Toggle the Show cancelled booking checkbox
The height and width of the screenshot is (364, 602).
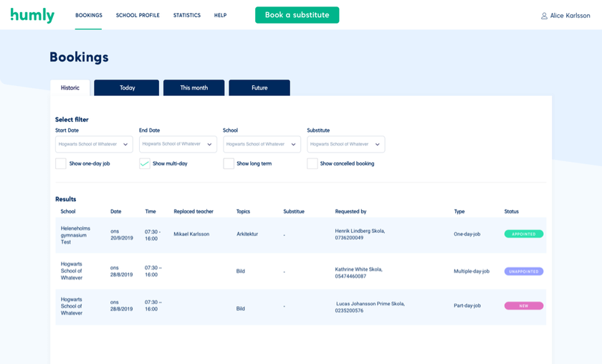coord(312,163)
